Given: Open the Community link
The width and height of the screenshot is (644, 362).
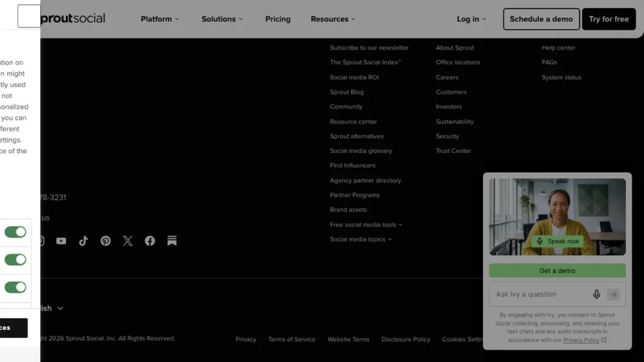Looking at the screenshot, I should [347, 107].
